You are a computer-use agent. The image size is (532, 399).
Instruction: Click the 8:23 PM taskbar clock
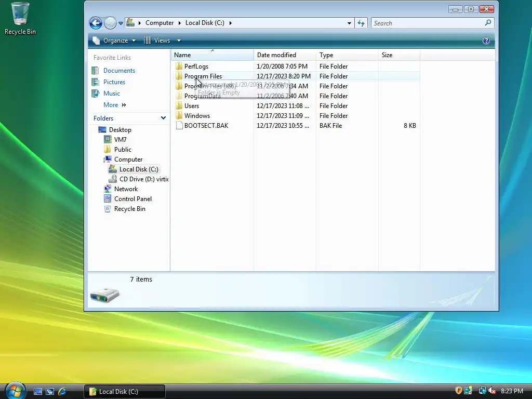point(512,391)
